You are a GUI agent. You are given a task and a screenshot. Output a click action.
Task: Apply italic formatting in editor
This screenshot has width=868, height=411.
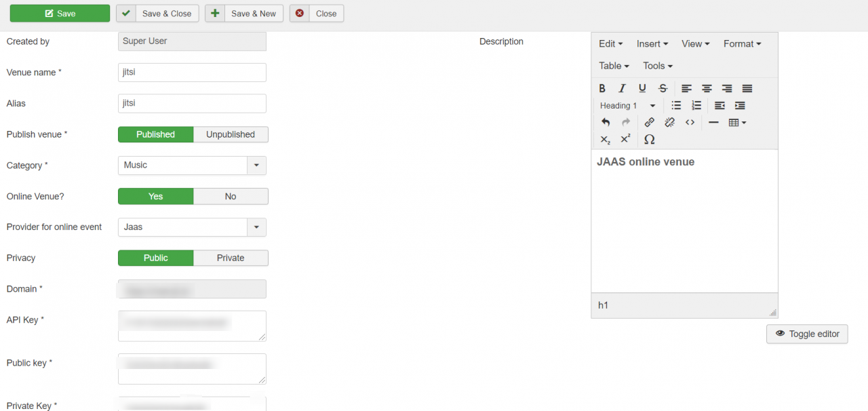point(622,89)
